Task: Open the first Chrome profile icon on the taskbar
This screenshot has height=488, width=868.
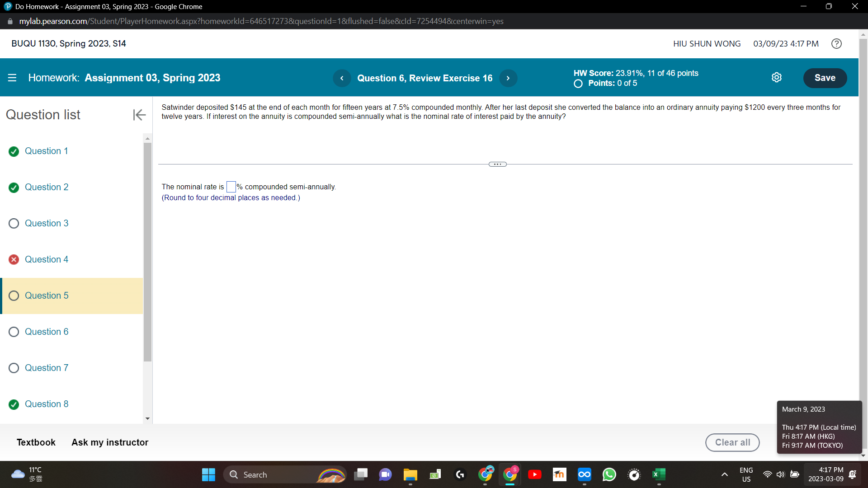Action: [485, 474]
